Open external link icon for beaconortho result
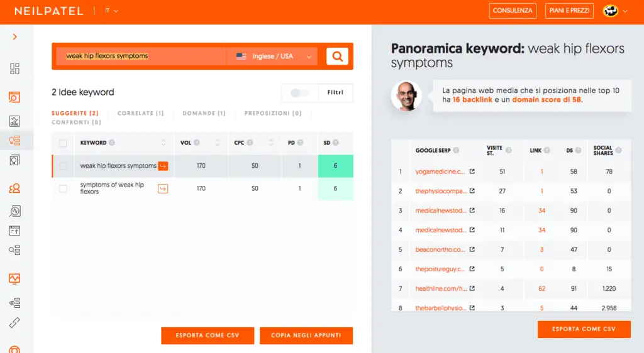This screenshot has height=353, width=644. pyautogui.click(x=472, y=249)
